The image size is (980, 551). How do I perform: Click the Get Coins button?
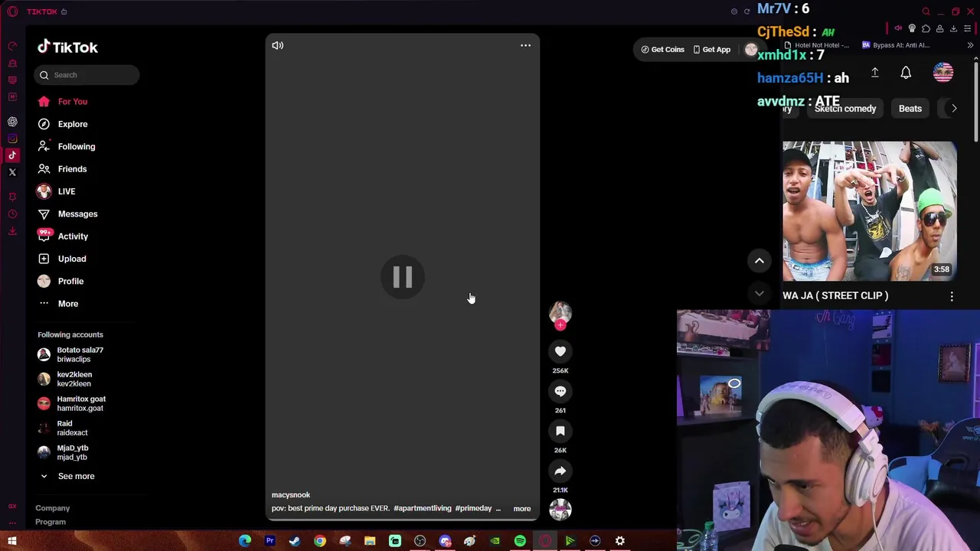pos(663,50)
